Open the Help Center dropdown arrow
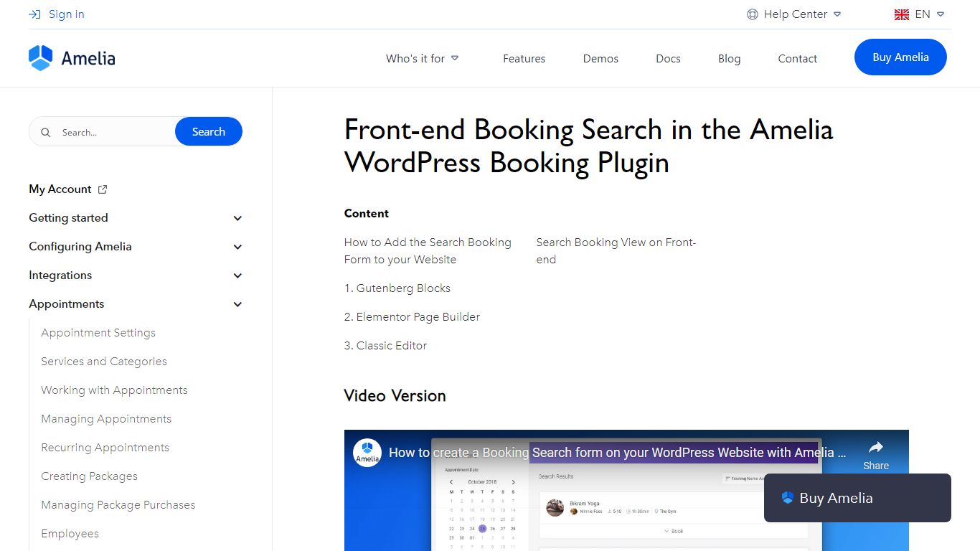The height and width of the screenshot is (551, 980). [x=837, y=14]
